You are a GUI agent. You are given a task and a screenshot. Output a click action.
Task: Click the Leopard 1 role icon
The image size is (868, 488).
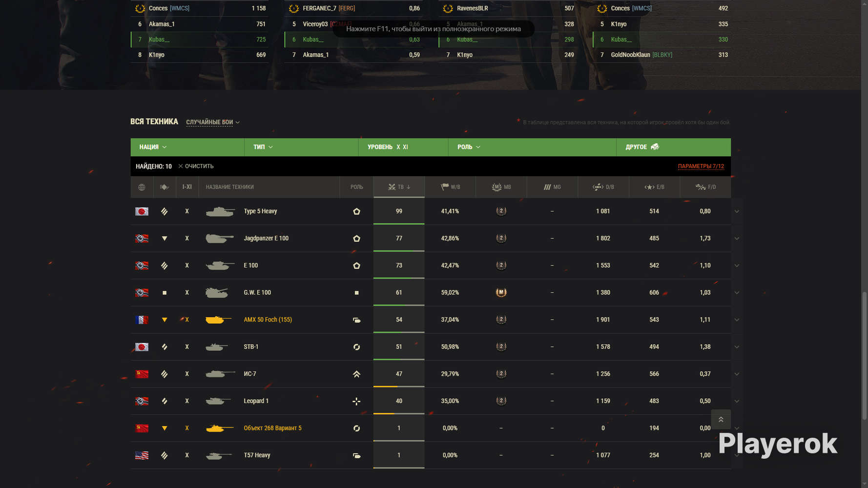[357, 401]
